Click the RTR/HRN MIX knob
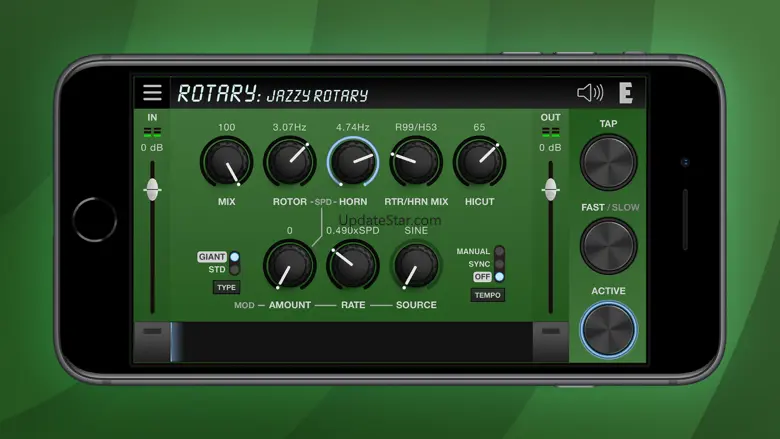The width and height of the screenshot is (780, 439). pyautogui.click(x=416, y=163)
